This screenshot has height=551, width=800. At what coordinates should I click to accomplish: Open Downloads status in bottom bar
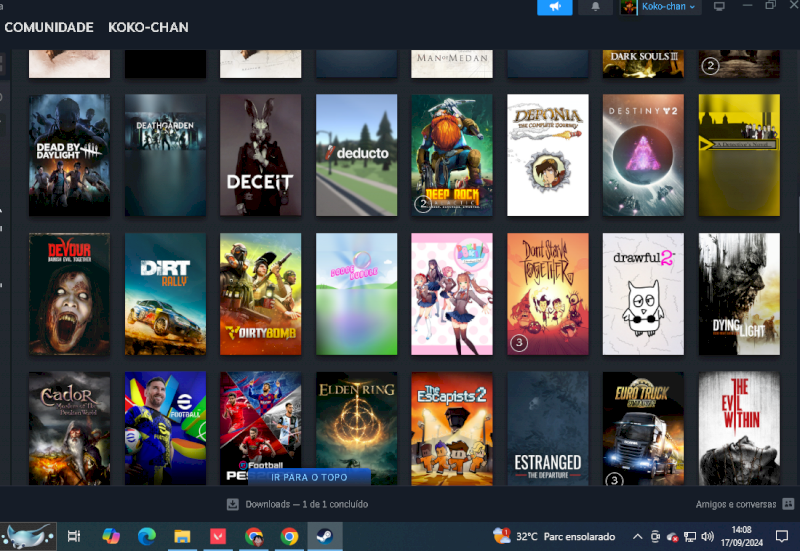(x=297, y=504)
